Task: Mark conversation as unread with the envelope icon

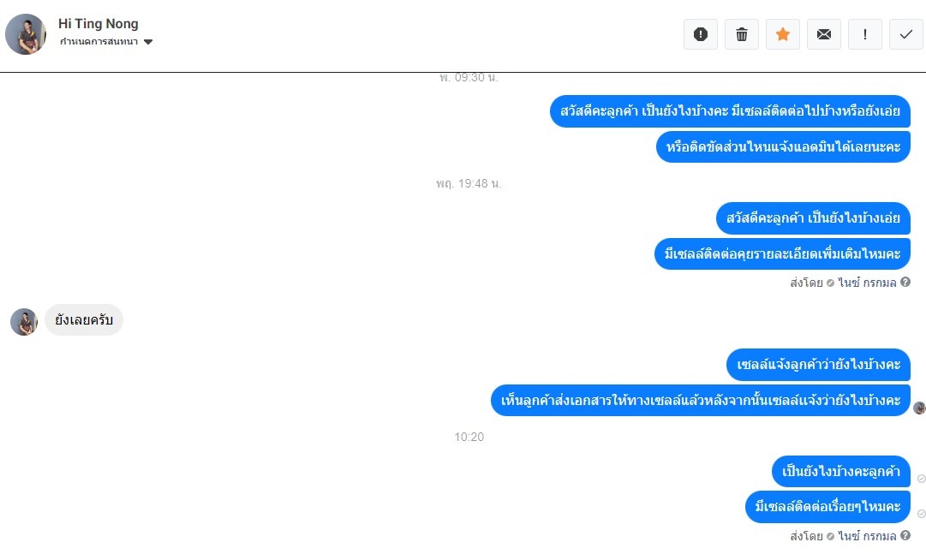Action: pos(824,34)
